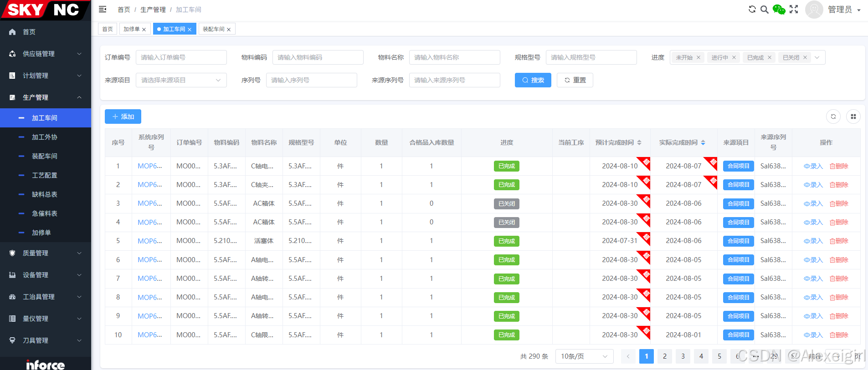
Task: Select 工艺配置 in sidebar
Action: click(46, 175)
